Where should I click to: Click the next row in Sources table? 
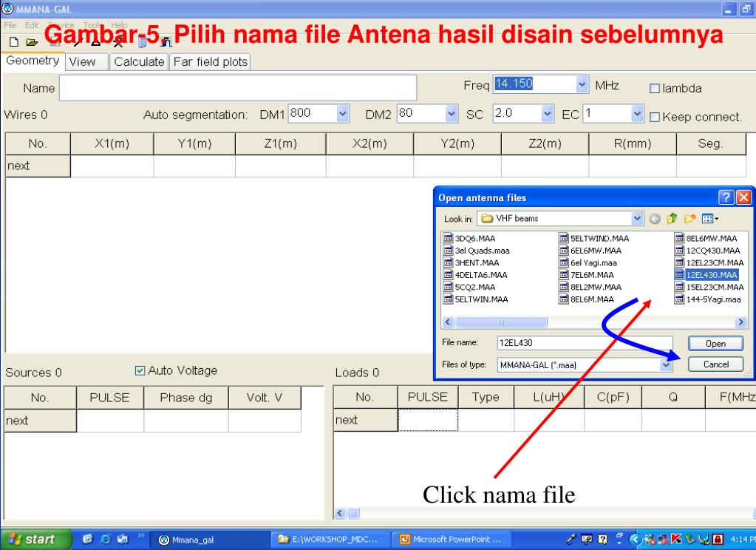(152, 421)
